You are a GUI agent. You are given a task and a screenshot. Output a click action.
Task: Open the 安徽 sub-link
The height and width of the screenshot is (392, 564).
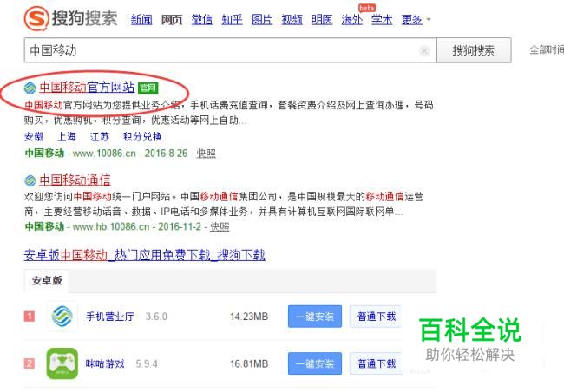tap(34, 137)
